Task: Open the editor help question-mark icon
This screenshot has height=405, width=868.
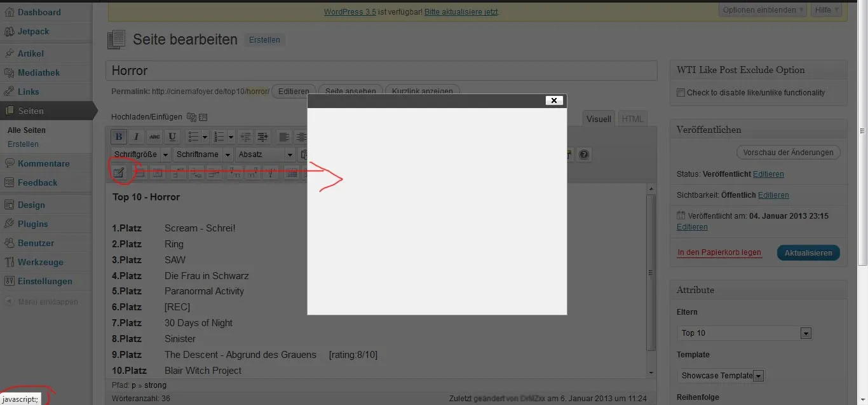Action: pyautogui.click(x=584, y=154)
